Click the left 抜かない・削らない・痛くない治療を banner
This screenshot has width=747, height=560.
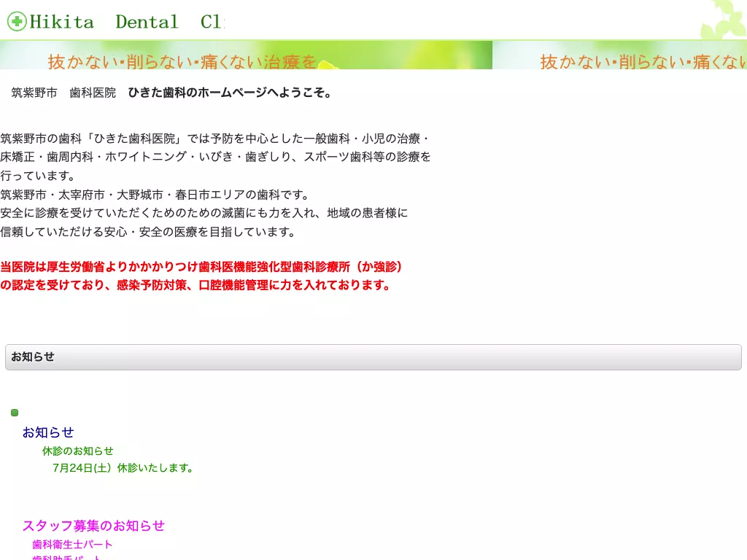point(246,55)
